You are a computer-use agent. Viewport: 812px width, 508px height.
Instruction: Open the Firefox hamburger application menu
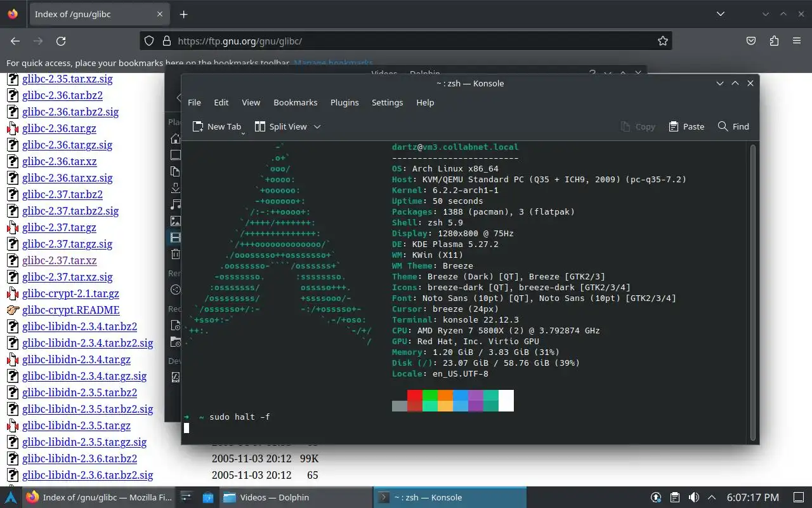[797, 41]
